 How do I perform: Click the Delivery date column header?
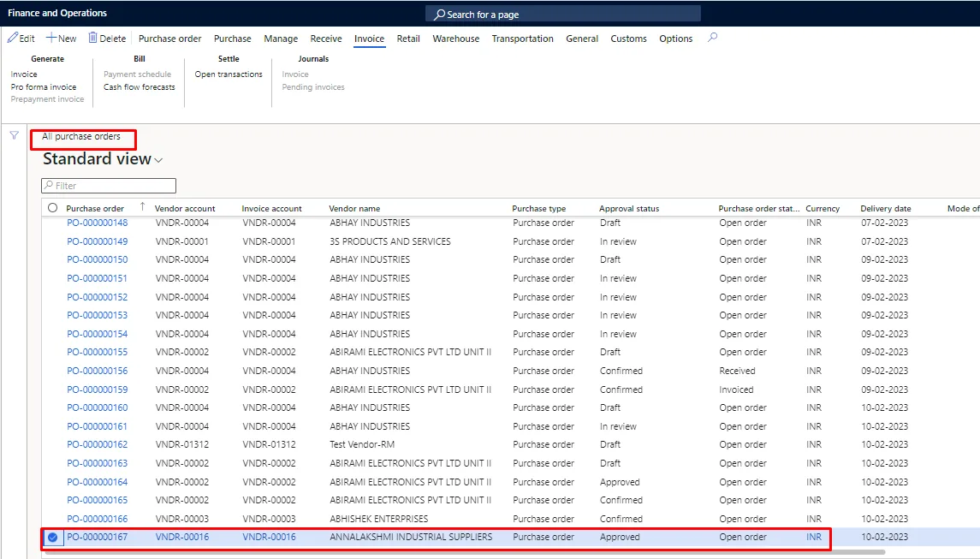[x=886, y=209]
